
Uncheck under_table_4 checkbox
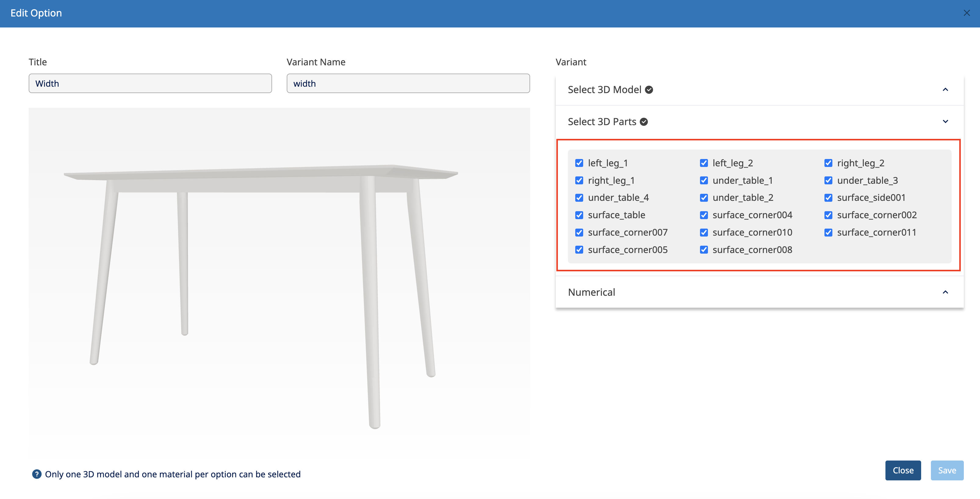pyautogui.click(x=579, y=198)
